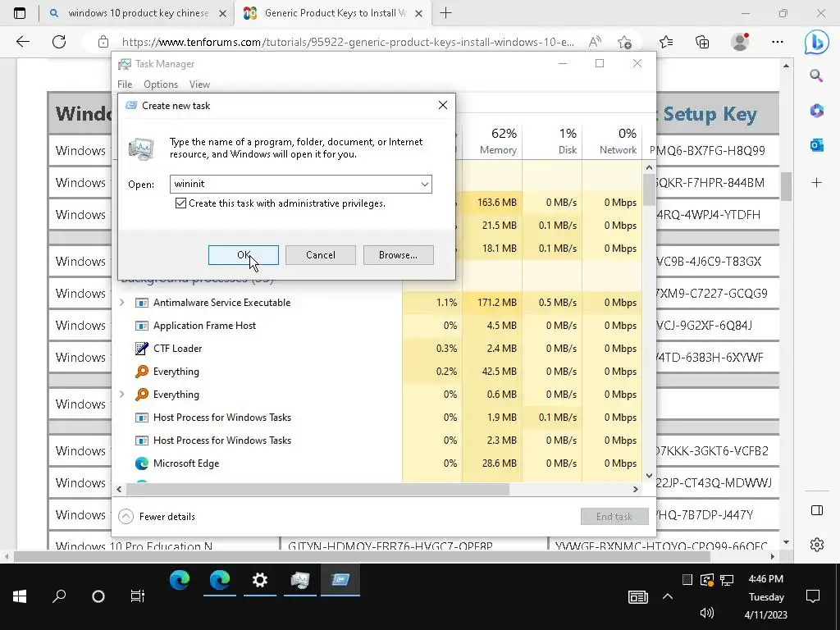Confirm with the OK button
Image resolution: width=840 pixels, height=630 pixels.
coord(243,255)
